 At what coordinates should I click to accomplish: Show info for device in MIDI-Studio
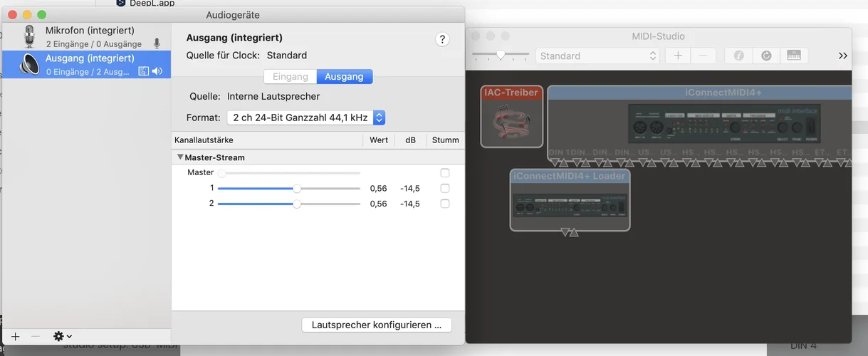coord(739,56)
